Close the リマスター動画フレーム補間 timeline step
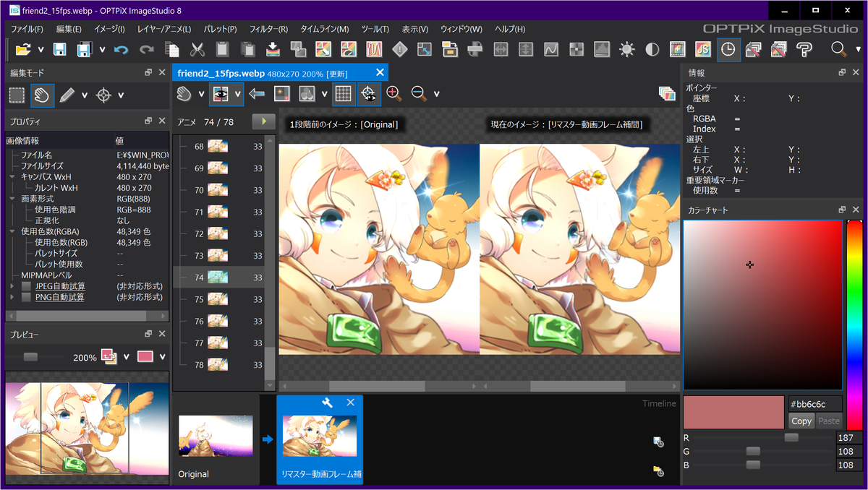This screenshot has height=490, width=868. pyautogui.click(x=351, y=403)
